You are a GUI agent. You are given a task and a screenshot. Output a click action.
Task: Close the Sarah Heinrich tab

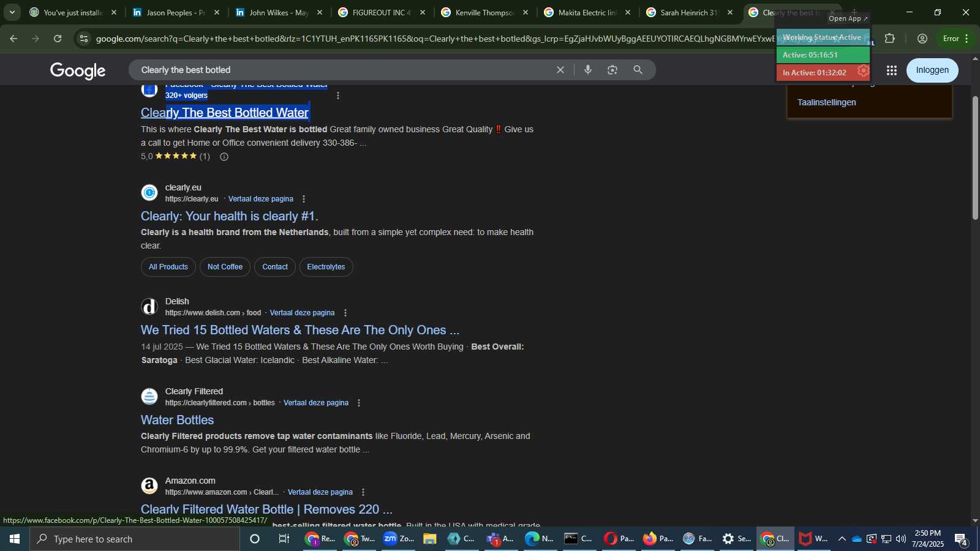click(x=729, y=12)
